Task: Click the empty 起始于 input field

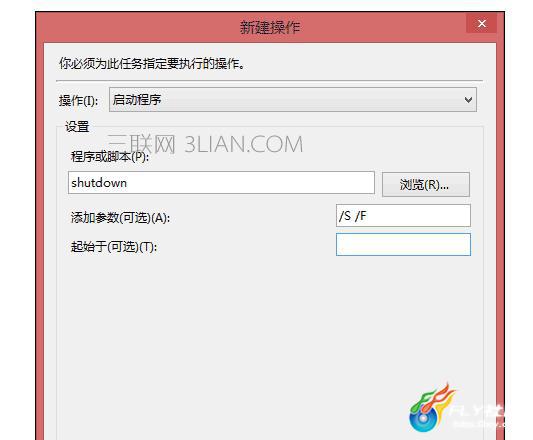Action: (403, 244)
